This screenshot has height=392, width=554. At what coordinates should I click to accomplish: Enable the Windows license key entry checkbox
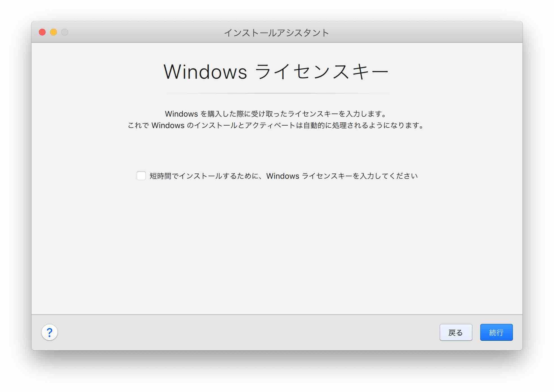pos(141,176)
